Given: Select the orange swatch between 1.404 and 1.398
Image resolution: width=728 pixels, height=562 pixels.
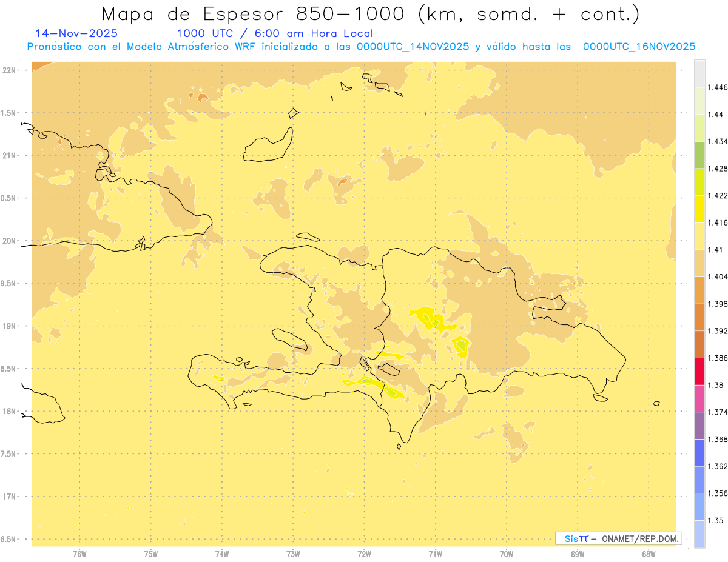Looking at the screenshot, I should point(699,290).
